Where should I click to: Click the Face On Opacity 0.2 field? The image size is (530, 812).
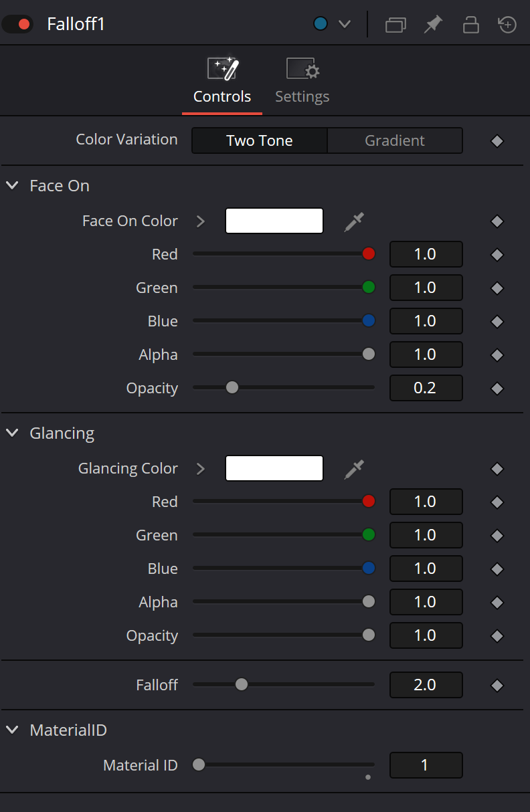[426, 388]
